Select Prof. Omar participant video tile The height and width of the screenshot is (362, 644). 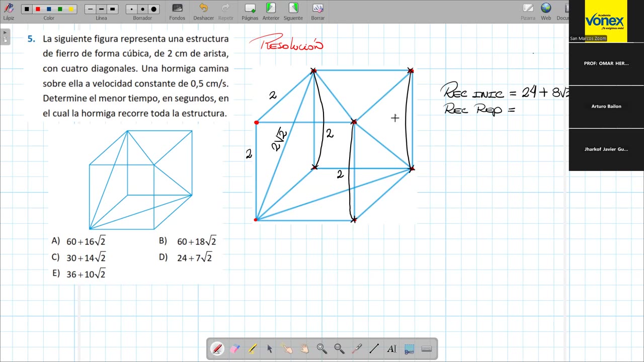(x=606, y=64)
